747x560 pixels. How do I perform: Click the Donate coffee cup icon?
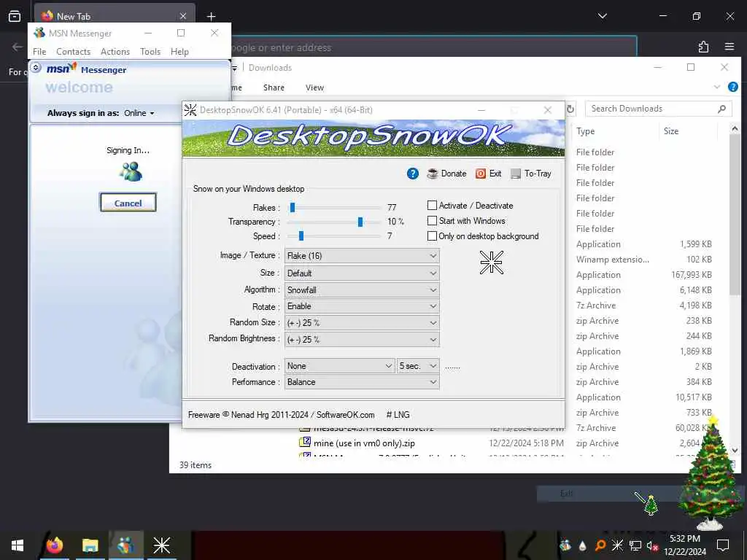(x=433, y=174)
